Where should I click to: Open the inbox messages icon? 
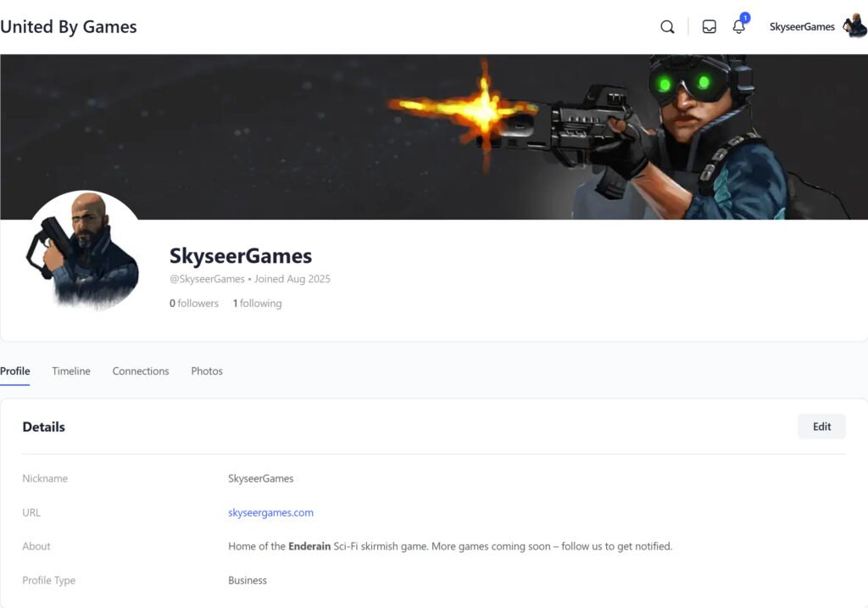(709, 27)
